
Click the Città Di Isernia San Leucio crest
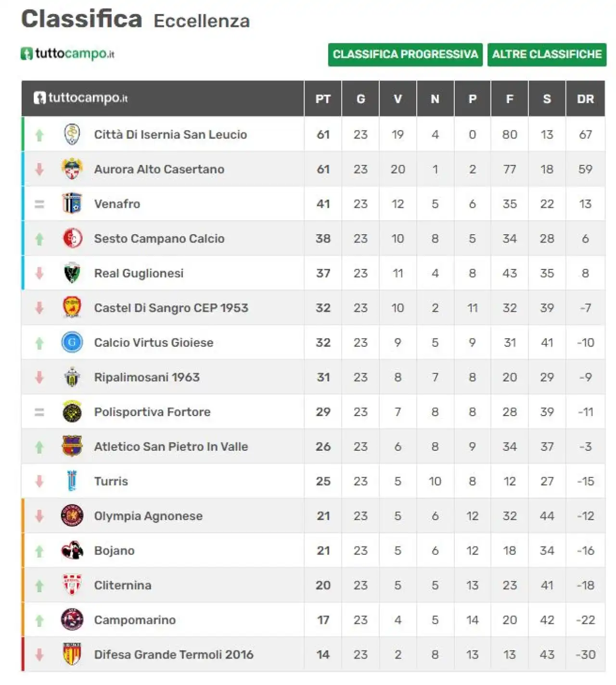[72, 134]
